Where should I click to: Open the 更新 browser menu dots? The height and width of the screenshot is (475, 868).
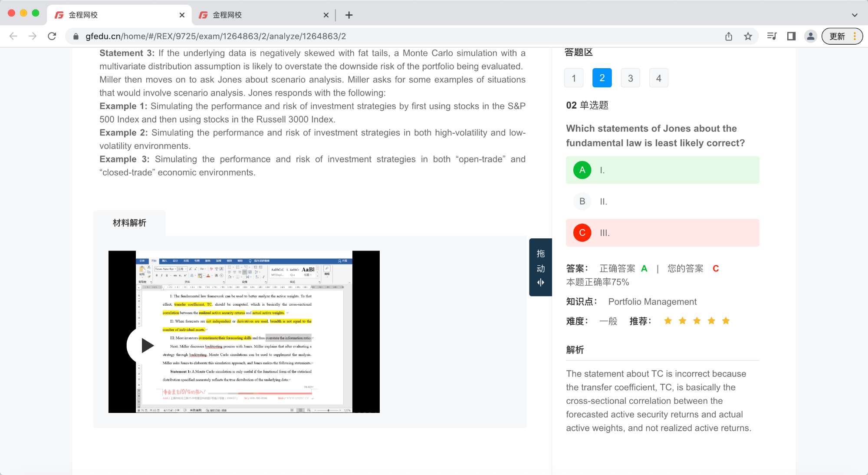click(855, 36)
